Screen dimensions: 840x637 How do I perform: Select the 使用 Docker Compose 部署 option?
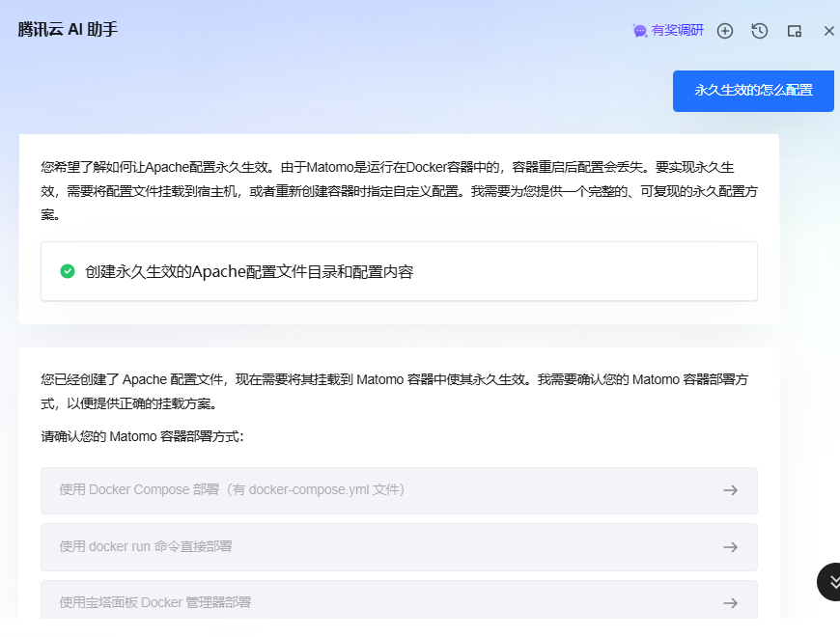click(x=232, y=490)
